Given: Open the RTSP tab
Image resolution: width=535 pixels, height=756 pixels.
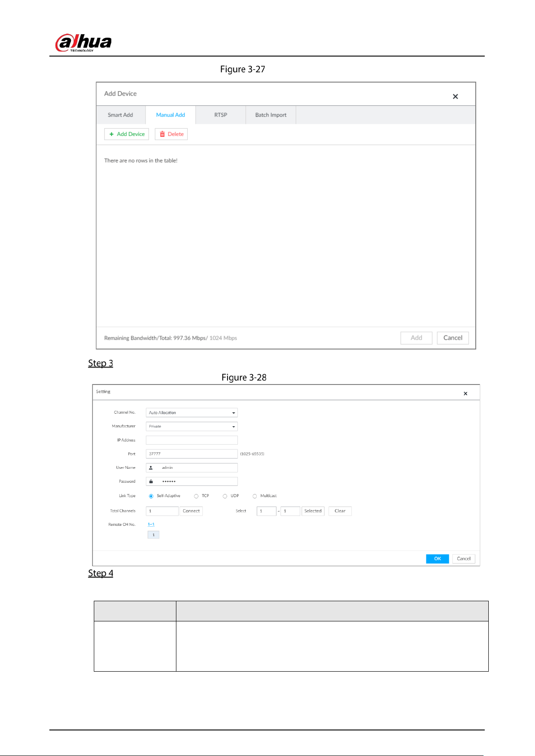Looking at the screenshot, I should pos(220,115).
